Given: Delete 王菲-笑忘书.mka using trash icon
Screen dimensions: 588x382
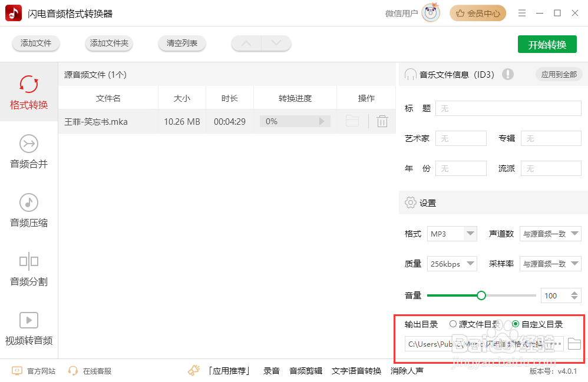Looking at the screenshot, I should 382,122.
